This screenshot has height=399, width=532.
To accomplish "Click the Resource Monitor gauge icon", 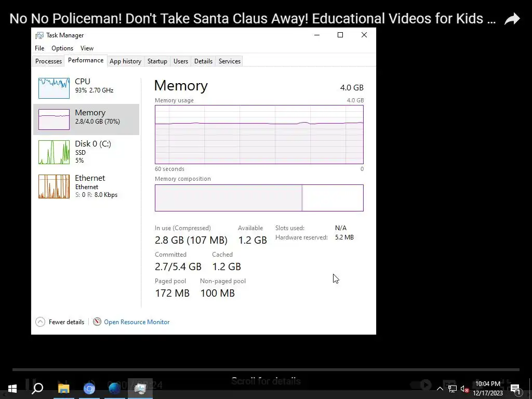I will coord(97,322).
